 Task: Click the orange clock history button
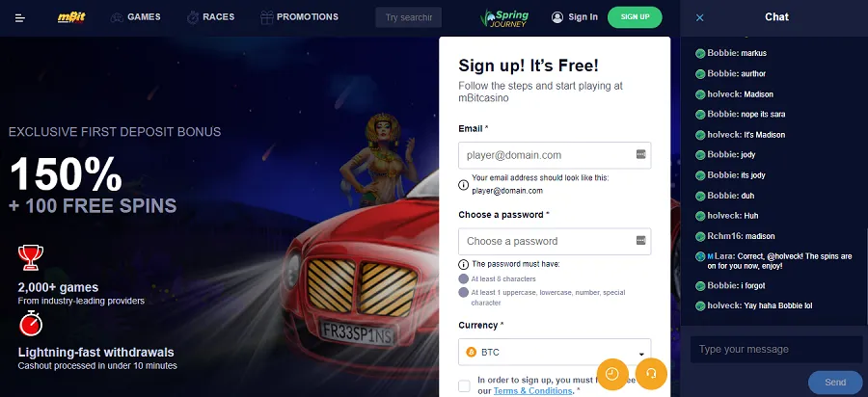[x=612, y=374]
